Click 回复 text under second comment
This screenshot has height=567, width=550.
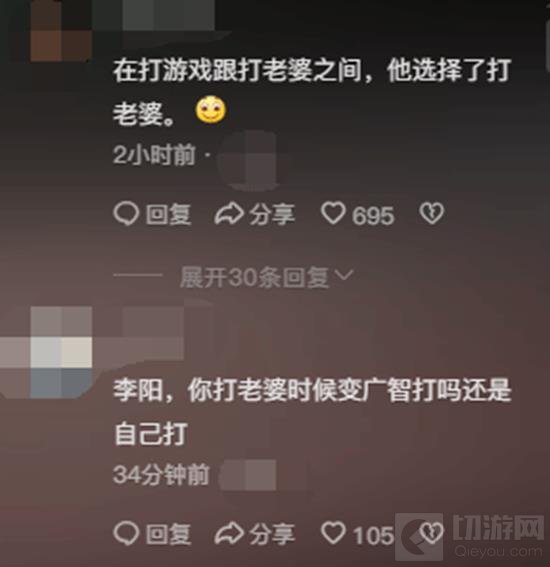[169, 534]
